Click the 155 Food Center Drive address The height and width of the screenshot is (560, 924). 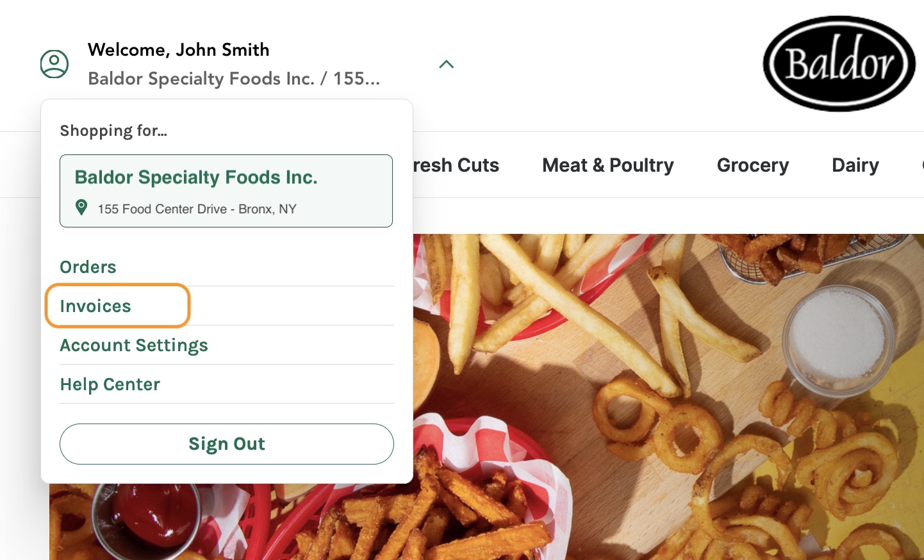197,209
